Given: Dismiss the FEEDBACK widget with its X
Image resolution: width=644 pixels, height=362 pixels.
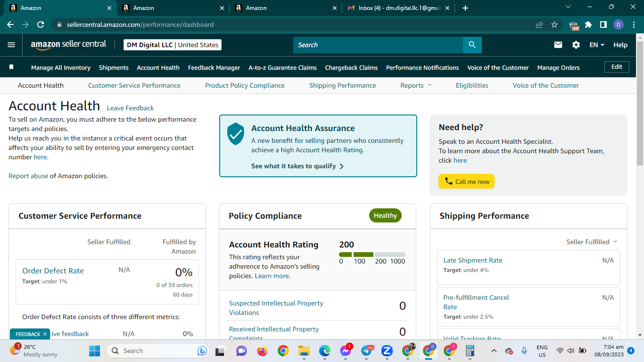Looking at the screenshot, I should [45, 334].
